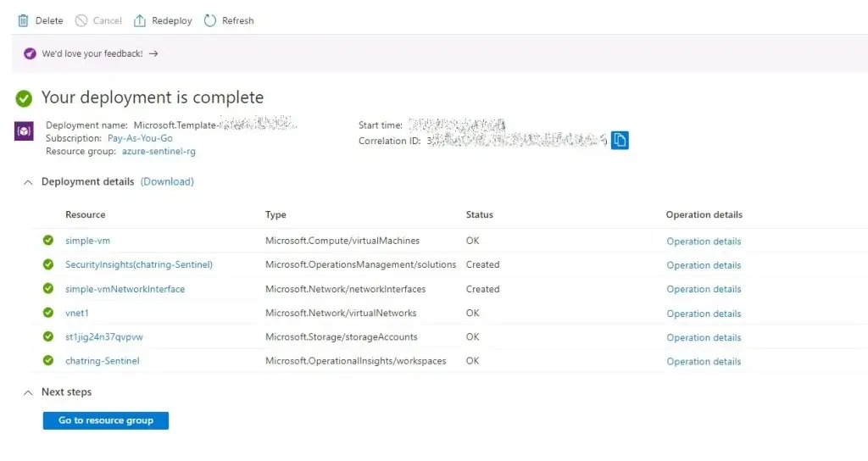The image size is (868, 461).
Task: Click the green check beside vnet1
Action: (48, 313)
